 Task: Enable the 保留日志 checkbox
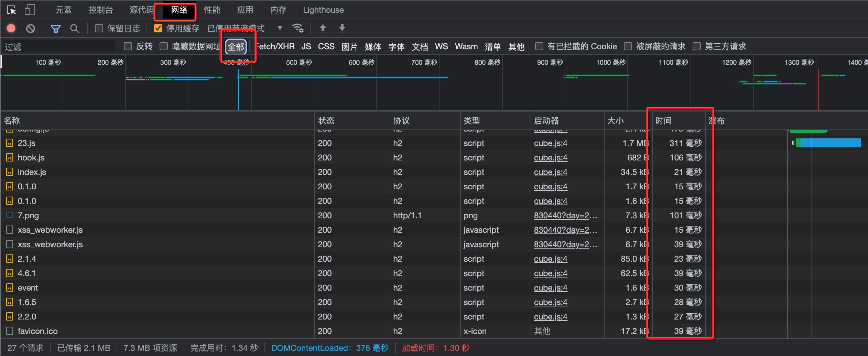tap(99, 28)
